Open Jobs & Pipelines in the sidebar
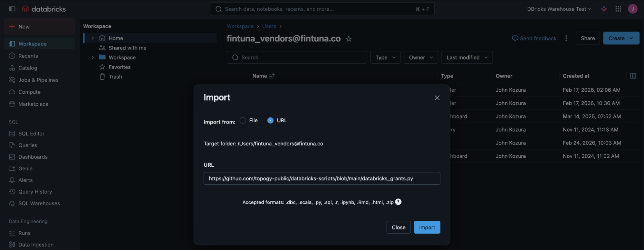This screenshot has width=644, height=250. coord(39,80)
